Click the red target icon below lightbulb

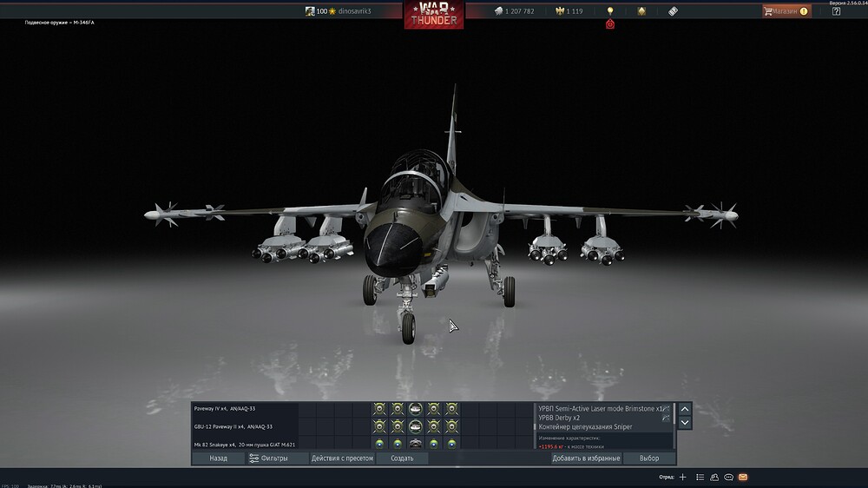pyautogui.click(x=610, y=23)
